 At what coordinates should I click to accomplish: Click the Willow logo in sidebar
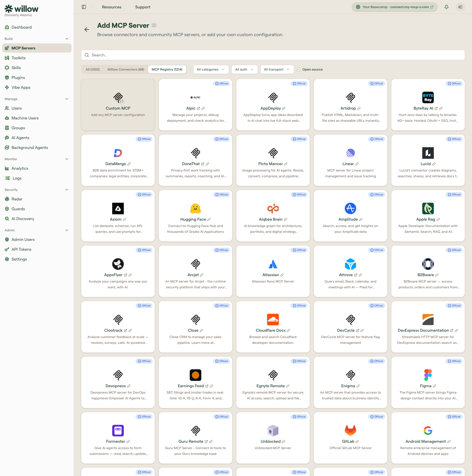pos(22,9)
